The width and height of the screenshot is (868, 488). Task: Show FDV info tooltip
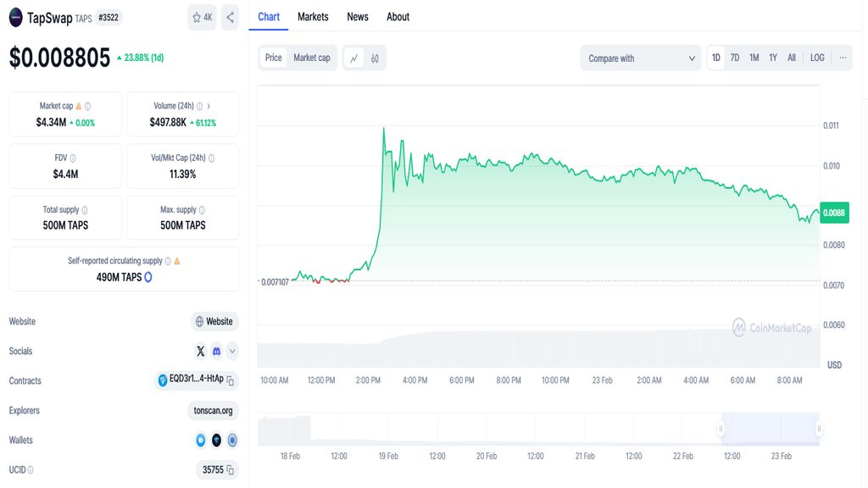(x=73, y=158)
